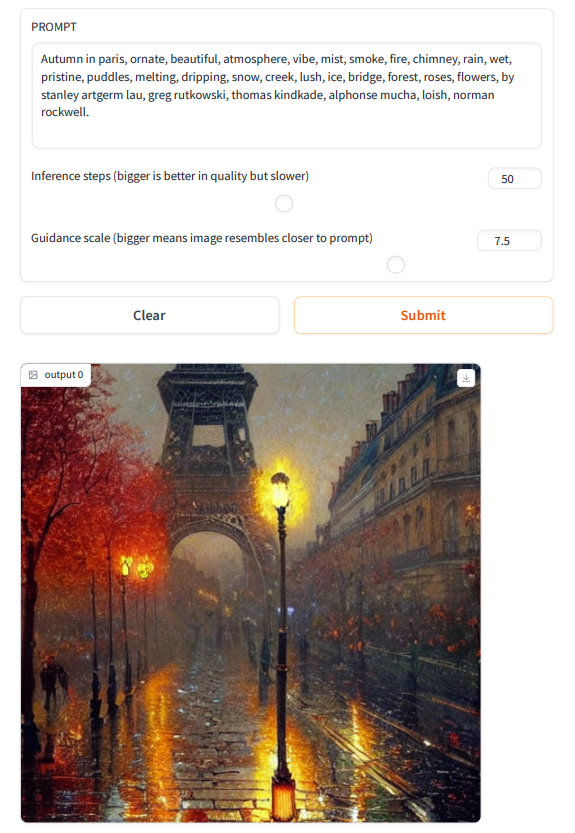Click the Inference steps slider handle

tap(284, 203)
